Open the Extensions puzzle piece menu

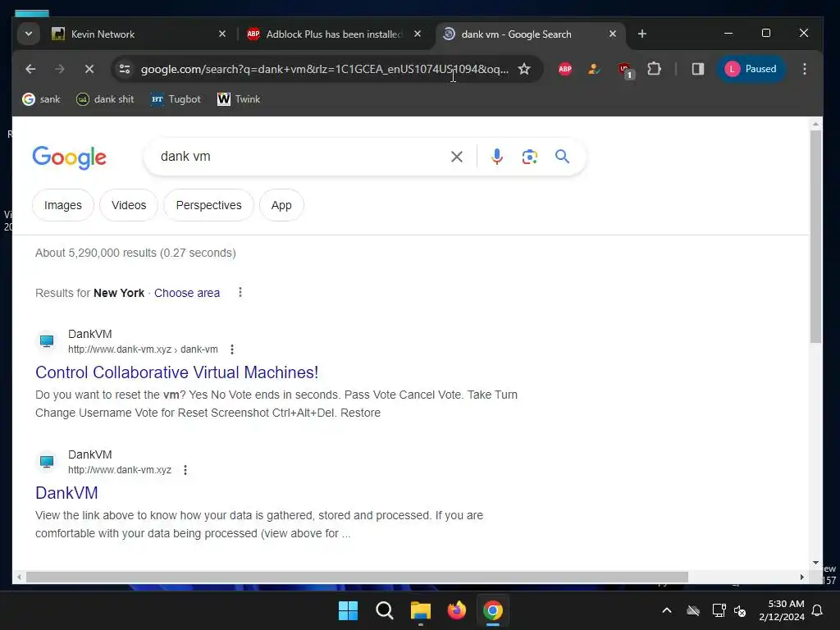[x=654, y=69]
